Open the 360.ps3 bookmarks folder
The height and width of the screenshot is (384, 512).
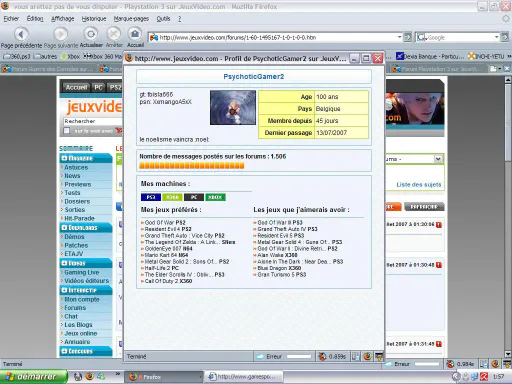click(16, 57)
